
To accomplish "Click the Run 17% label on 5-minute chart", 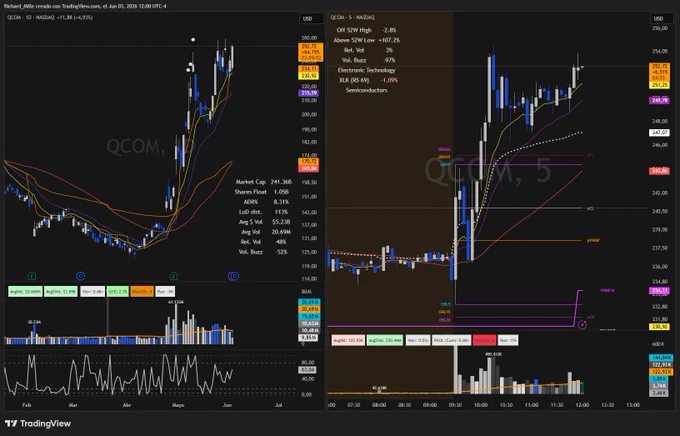I will point(508,341).
